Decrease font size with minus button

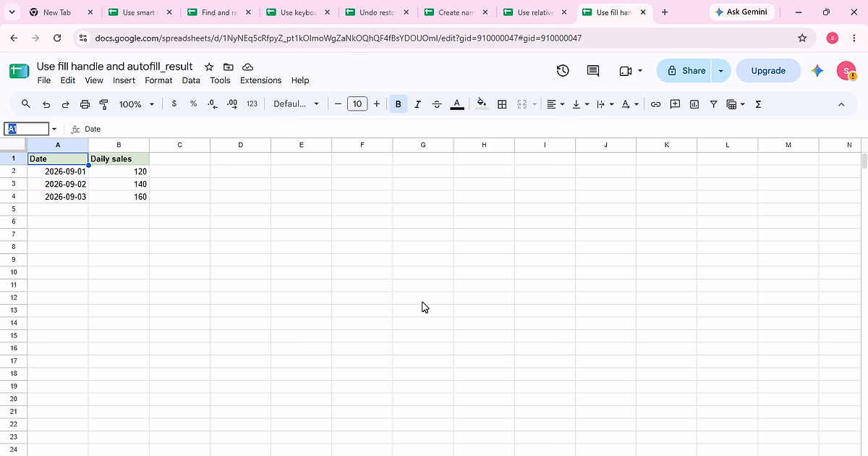click(338, 104)
